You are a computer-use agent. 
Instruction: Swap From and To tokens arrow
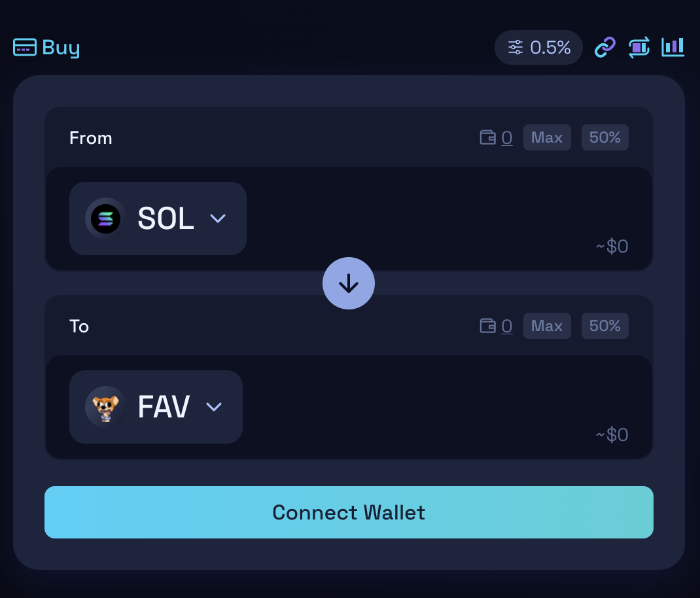click(349, 283)
